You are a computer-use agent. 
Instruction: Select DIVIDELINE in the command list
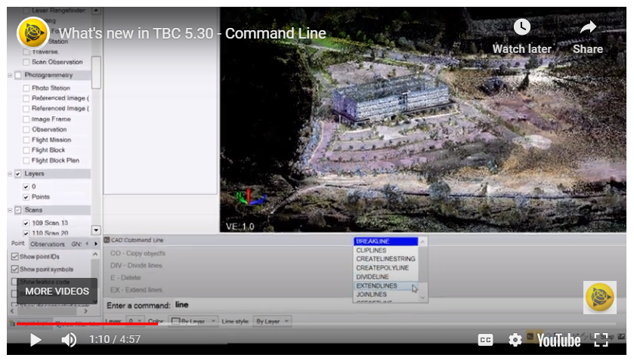click(385, 276)
